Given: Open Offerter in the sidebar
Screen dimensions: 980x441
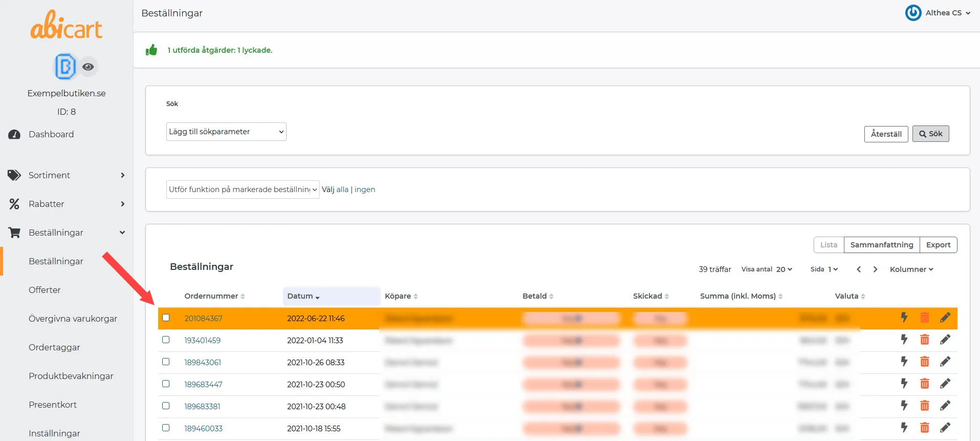Looking at the screenshot, I should [x=45, y=290].
